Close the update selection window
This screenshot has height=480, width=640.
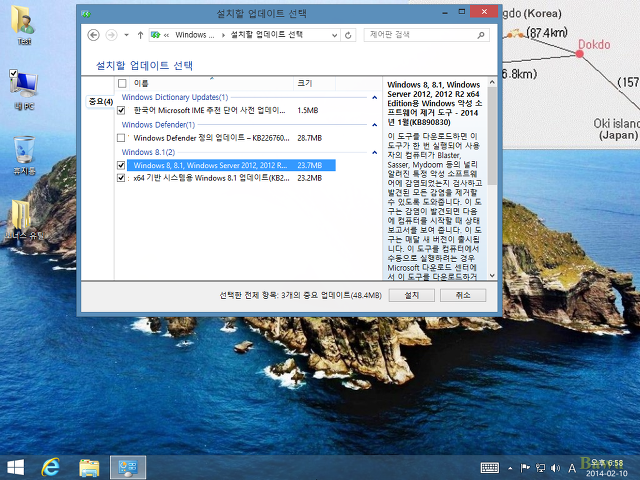point(484,12)
